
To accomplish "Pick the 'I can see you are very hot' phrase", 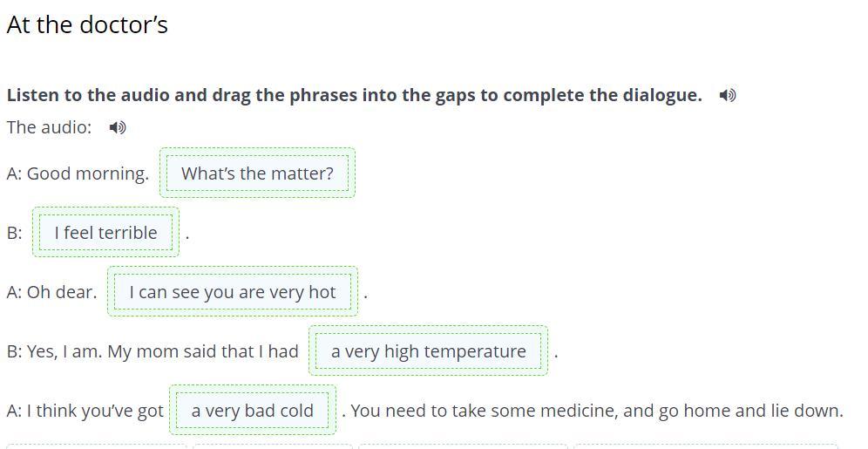I will (x=232, y=292).
